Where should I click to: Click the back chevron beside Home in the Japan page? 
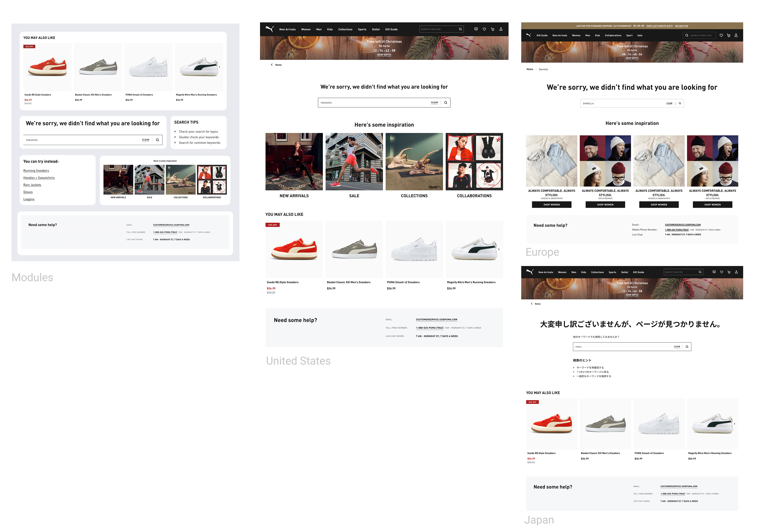[532, 304]
